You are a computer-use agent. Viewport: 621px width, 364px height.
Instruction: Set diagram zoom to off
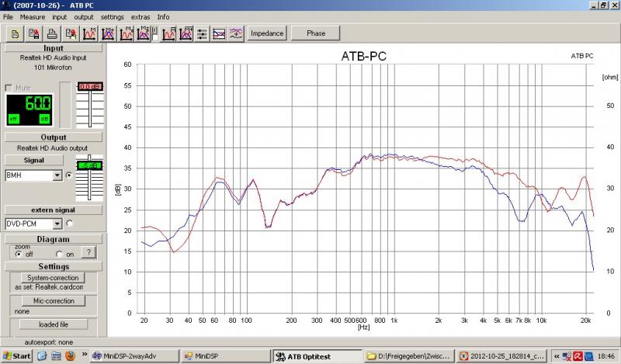[19, 254]
